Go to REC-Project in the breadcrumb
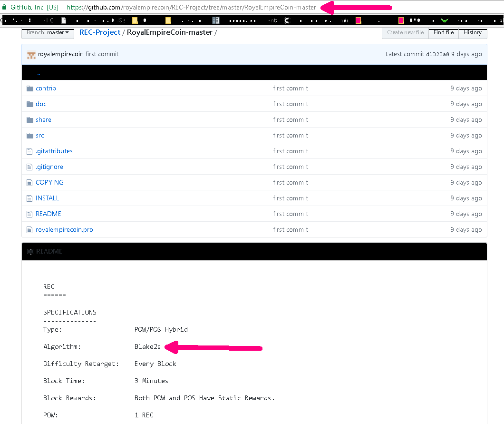 pyautogui.click(x=100, y=32)
